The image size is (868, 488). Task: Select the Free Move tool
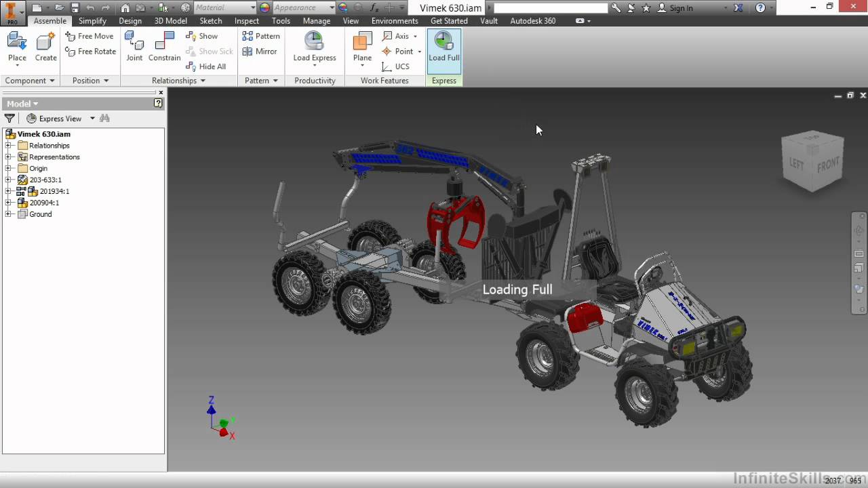pos(89,36)
